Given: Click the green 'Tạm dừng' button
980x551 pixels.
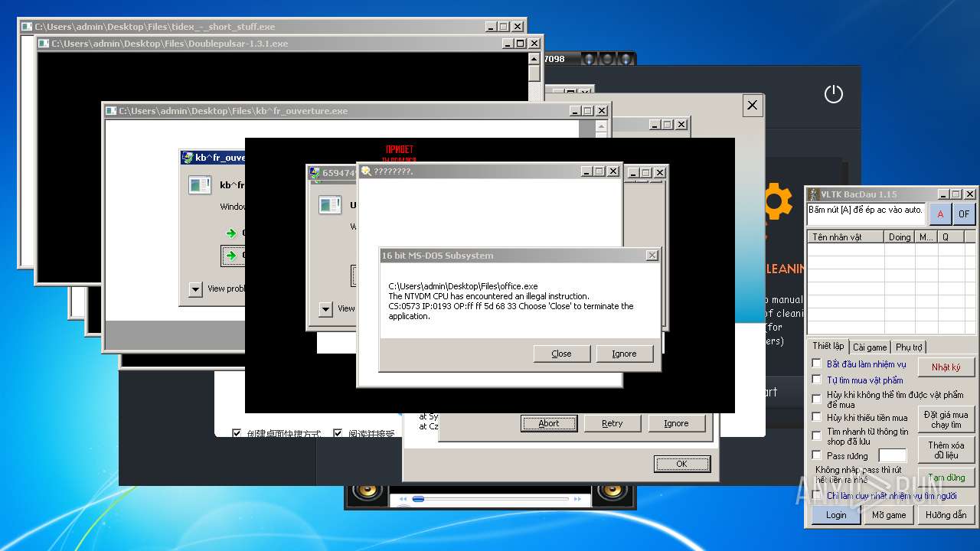Looking at the screenshot, I should tap(946, 478).
